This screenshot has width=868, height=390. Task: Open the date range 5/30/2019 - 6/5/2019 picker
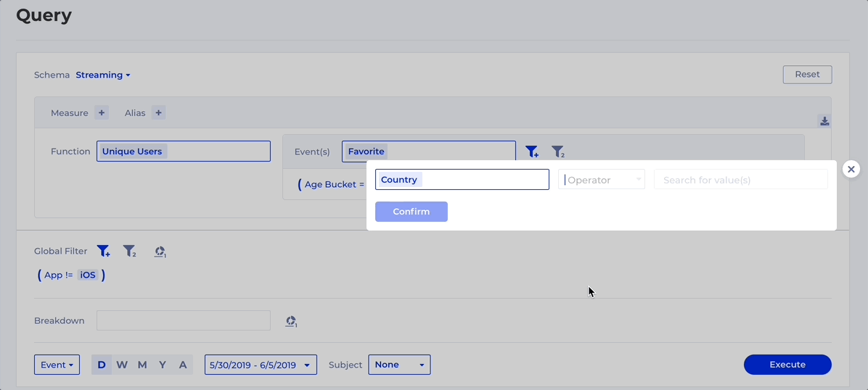(261, 365)
